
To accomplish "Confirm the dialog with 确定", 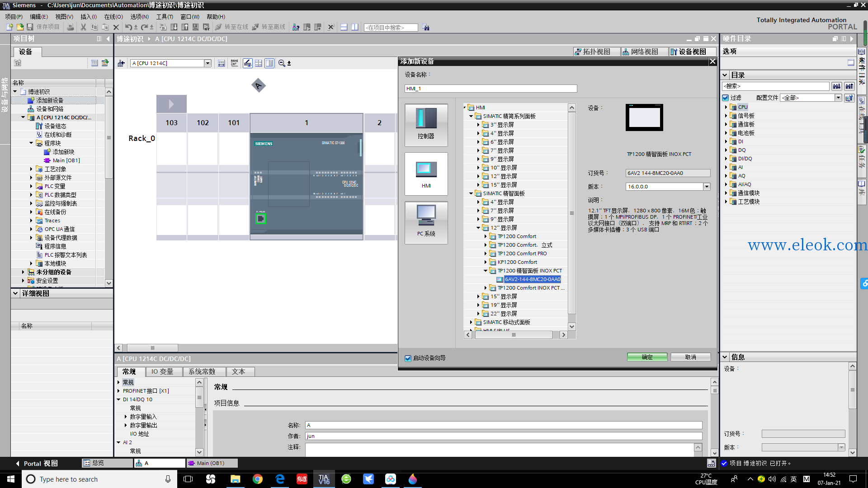I will (647, 357).
